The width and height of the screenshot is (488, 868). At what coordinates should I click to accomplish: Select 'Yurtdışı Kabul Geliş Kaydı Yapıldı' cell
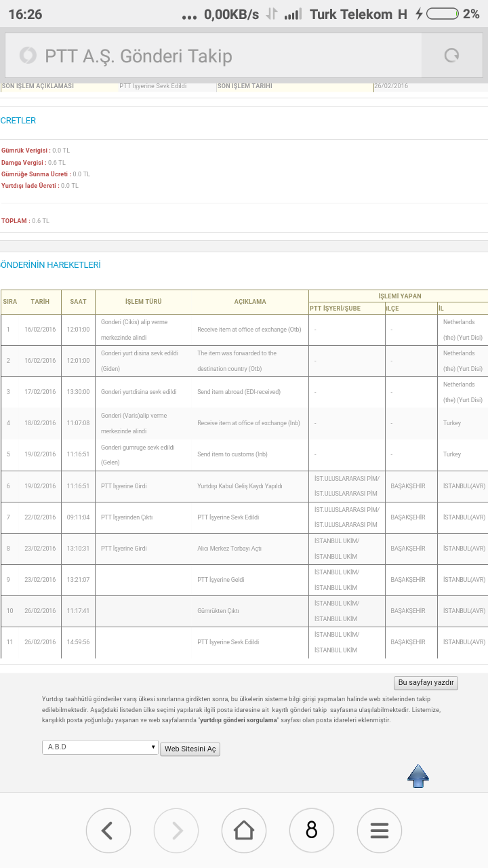pos(240,486)
